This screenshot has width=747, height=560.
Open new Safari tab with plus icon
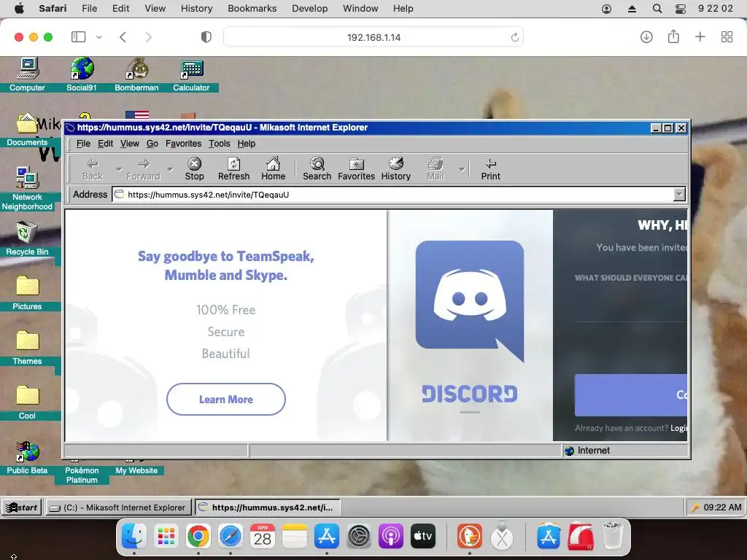(700, 36)
